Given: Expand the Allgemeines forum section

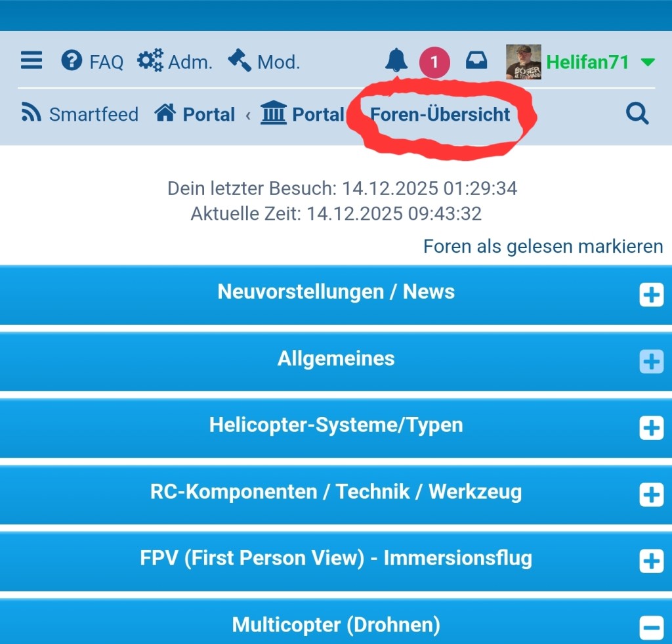Looking at the screenshot, I should tap(651, 361).
